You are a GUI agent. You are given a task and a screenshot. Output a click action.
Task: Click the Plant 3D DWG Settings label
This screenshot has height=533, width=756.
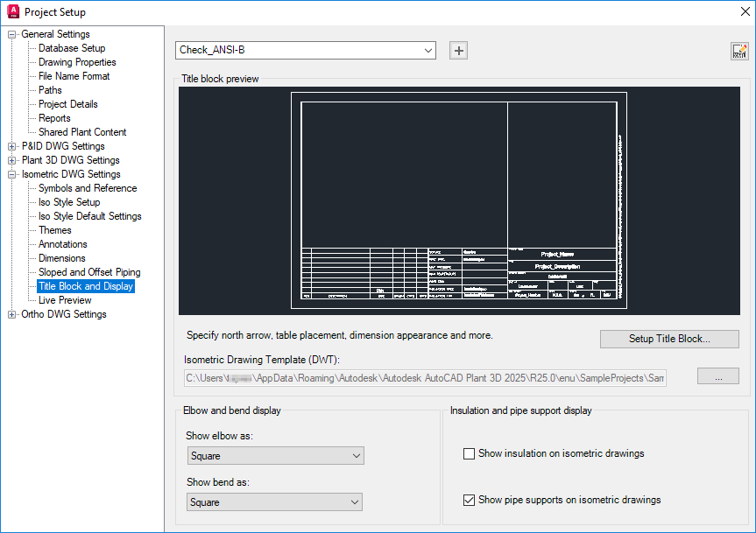71,160
